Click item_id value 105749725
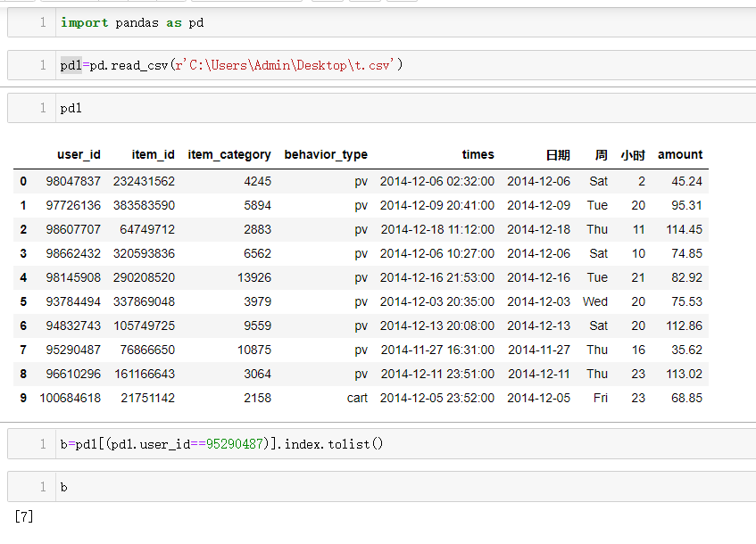 145,326
